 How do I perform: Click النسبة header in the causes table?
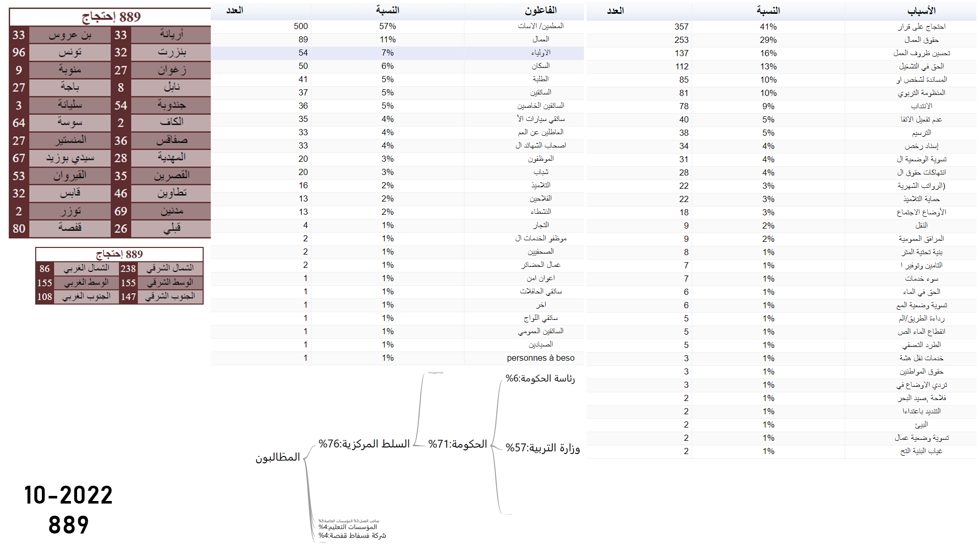(768, 11)
